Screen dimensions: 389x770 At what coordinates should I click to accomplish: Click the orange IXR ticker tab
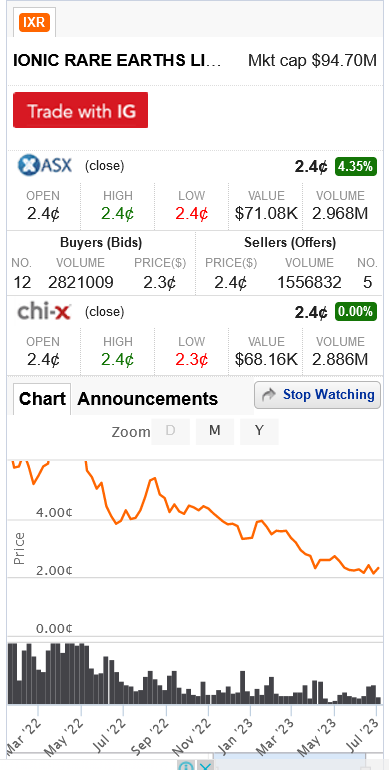tap(34, 23)
